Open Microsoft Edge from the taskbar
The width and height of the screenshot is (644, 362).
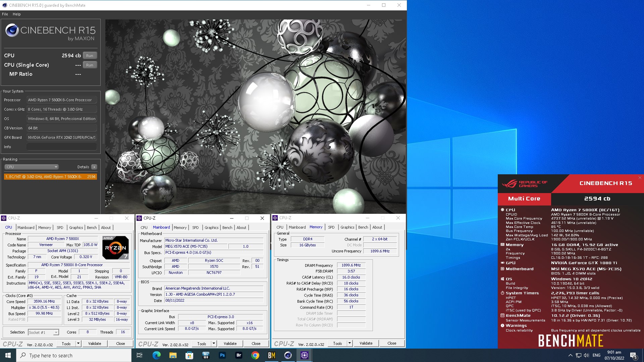(x=157, y=355)
